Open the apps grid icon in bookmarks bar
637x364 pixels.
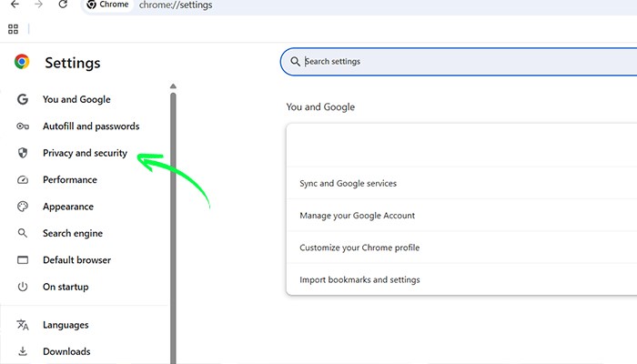click(x=13, y=29)
